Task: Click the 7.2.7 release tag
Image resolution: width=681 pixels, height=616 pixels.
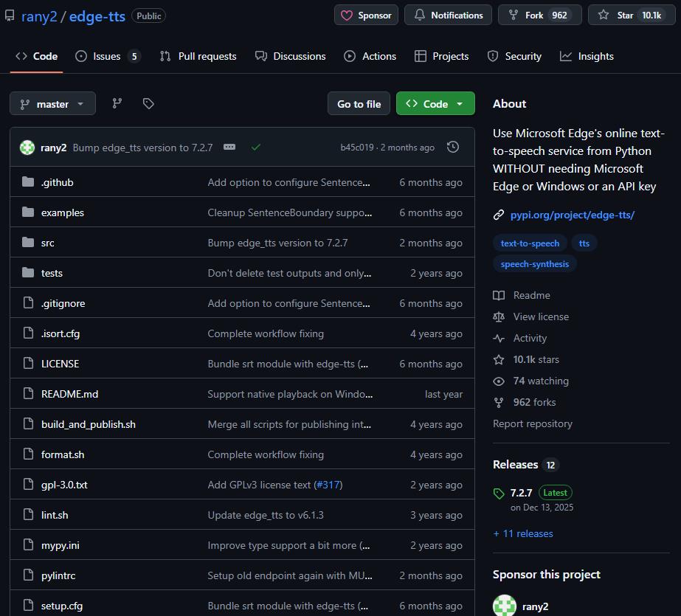Action: [521, 493]
